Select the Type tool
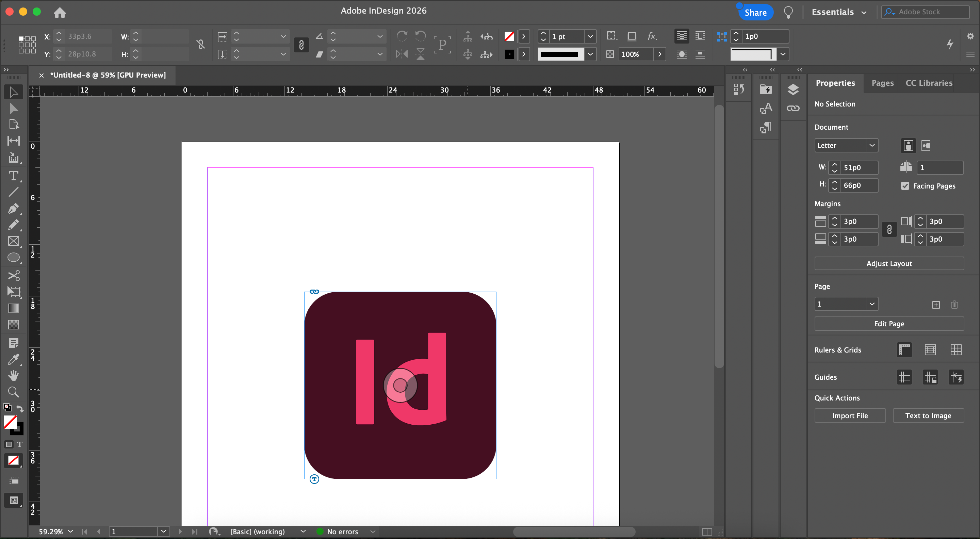 13,176
